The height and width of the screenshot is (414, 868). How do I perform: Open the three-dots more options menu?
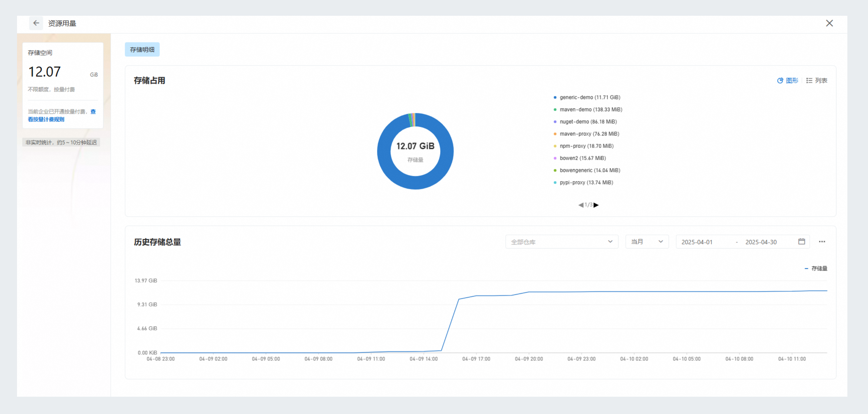tap(822, 242)
